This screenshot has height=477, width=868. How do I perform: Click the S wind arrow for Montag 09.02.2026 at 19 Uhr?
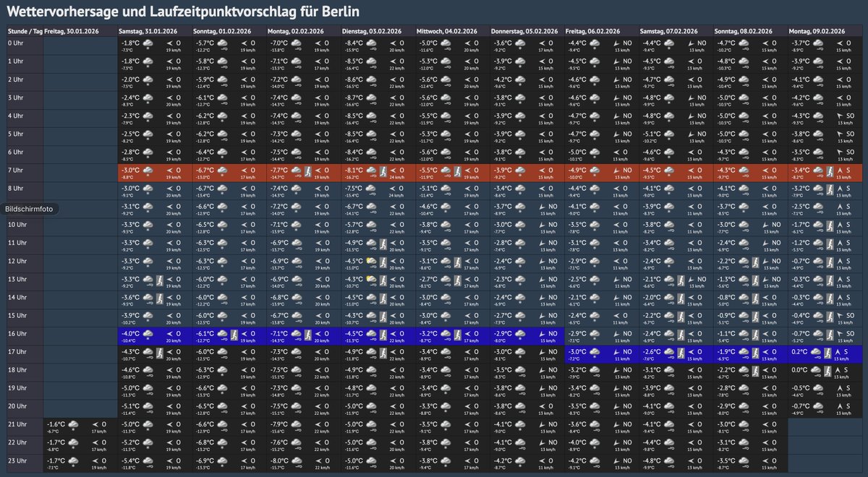tap(840, 387)
